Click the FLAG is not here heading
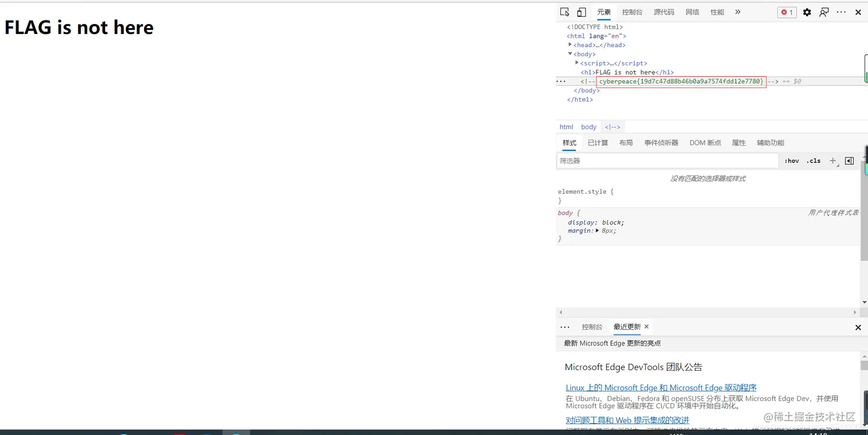 79,28
